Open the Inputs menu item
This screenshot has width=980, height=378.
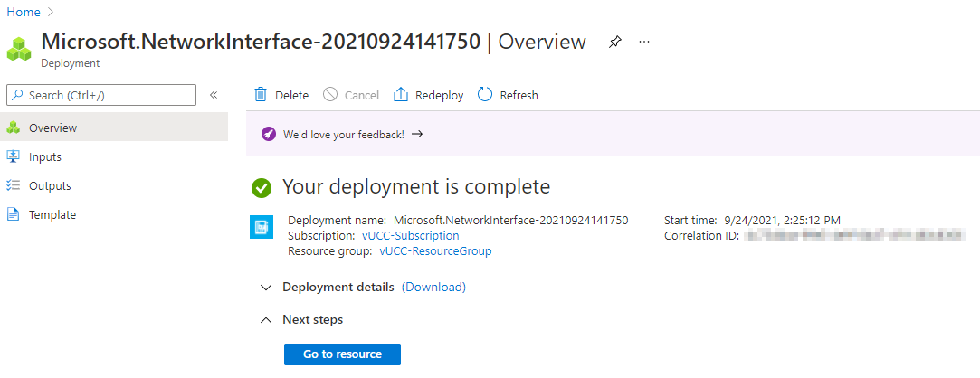pyautogui.click(x=45, y=156)
